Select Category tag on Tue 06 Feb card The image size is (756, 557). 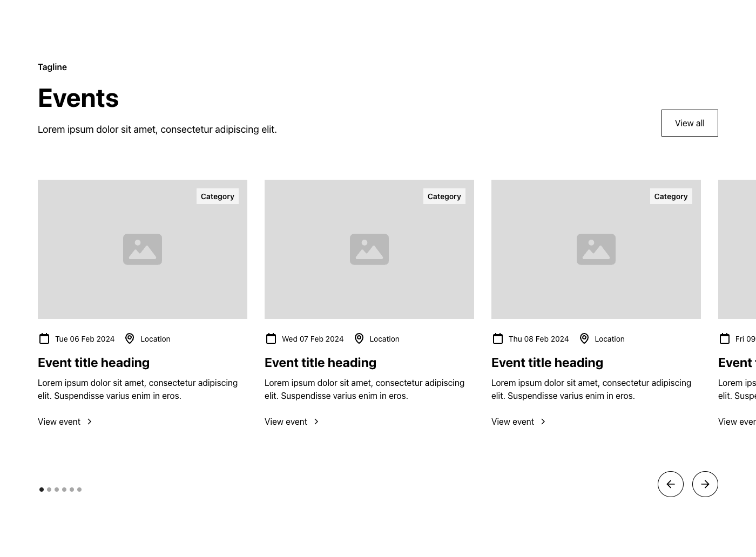coord(218,196)
